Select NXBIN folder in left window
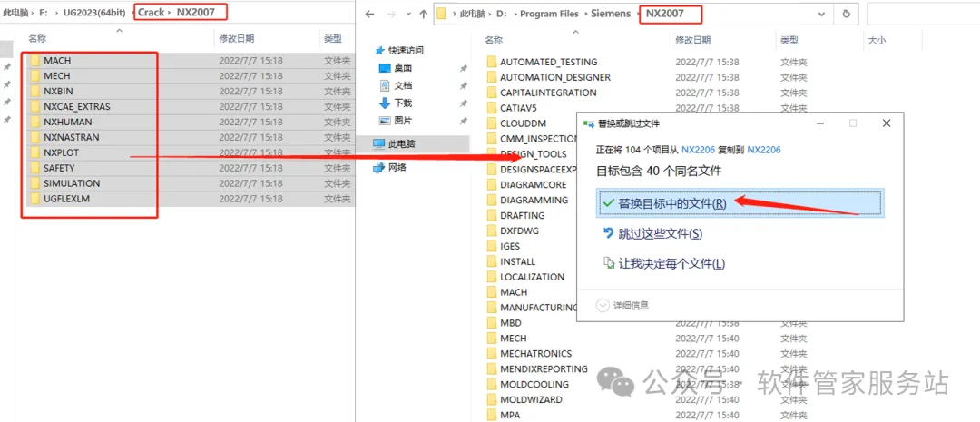 (58, 91)
